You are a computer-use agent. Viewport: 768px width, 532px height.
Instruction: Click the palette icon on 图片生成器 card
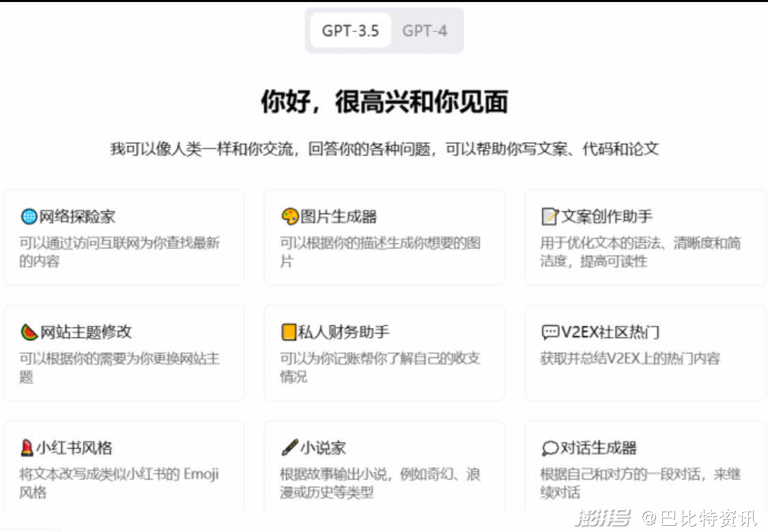[288, 216]
